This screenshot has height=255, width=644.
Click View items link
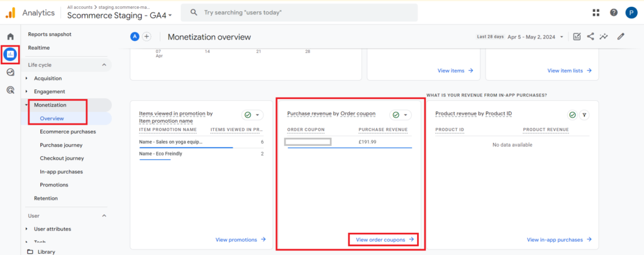[455, 71]
